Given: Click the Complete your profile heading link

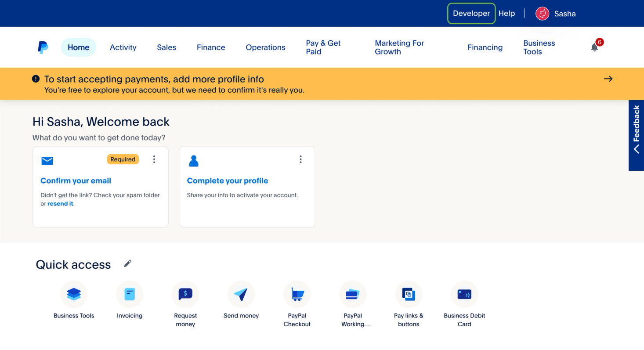Looking at the screenshot, I should tap(228, 180).
